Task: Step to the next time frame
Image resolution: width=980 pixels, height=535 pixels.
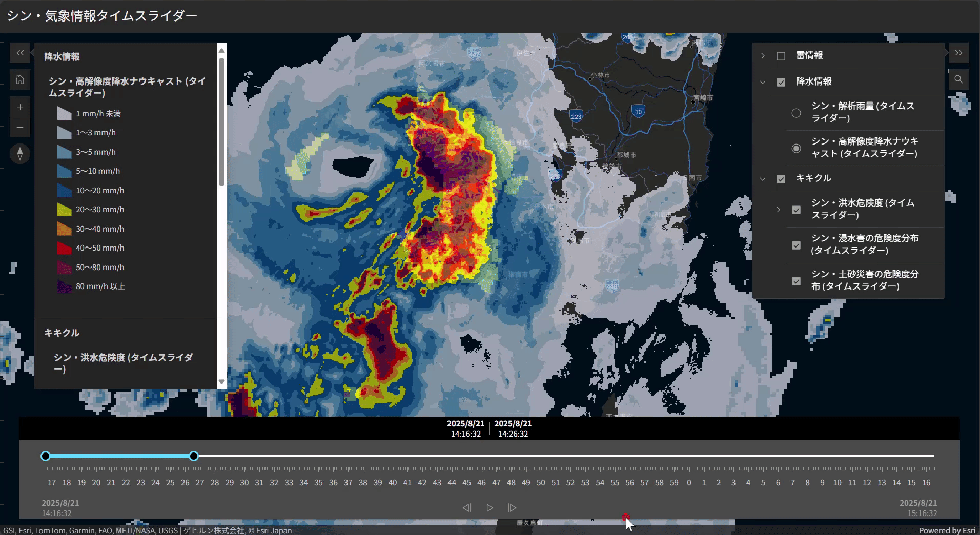Action: [512, 508]
